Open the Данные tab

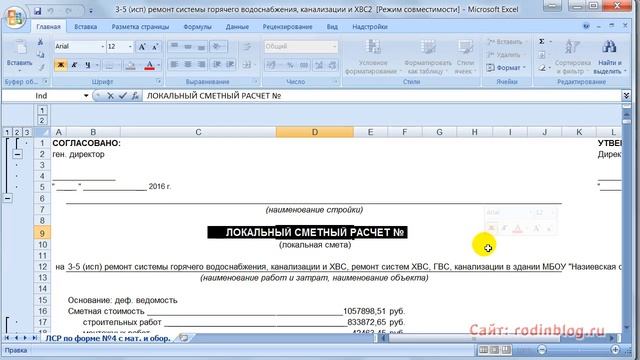coord(237,27)
